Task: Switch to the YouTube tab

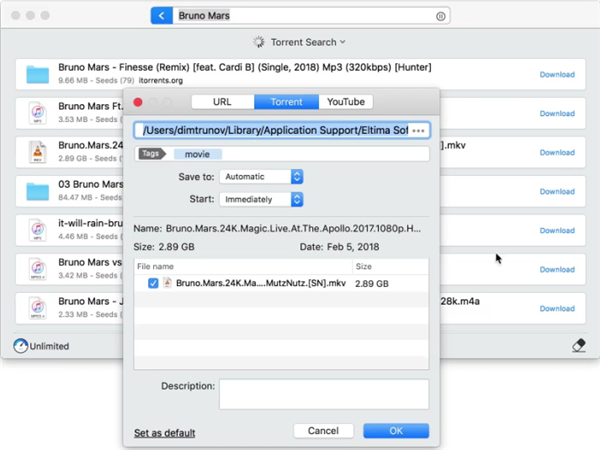Action: point(346,102)
